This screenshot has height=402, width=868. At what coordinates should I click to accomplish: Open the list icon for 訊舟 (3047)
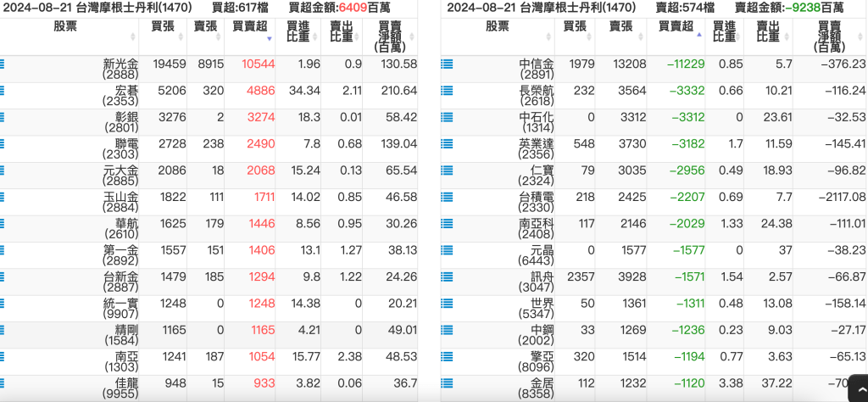(447, 277)
